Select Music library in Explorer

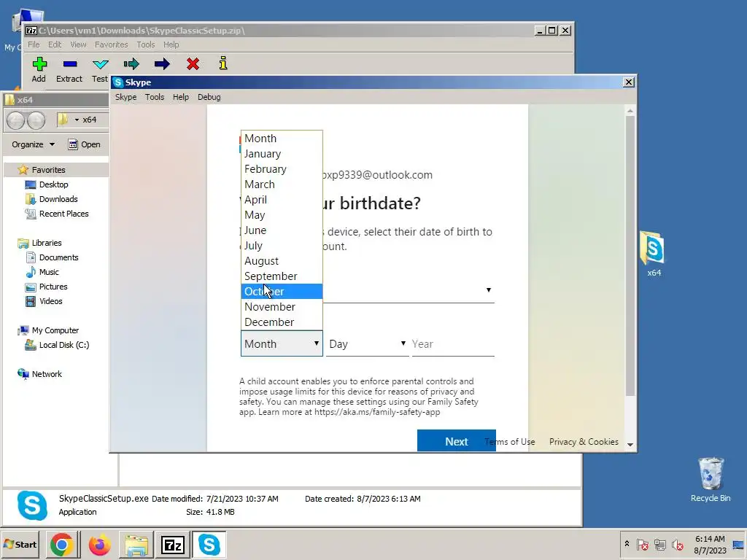coord(49,272)
